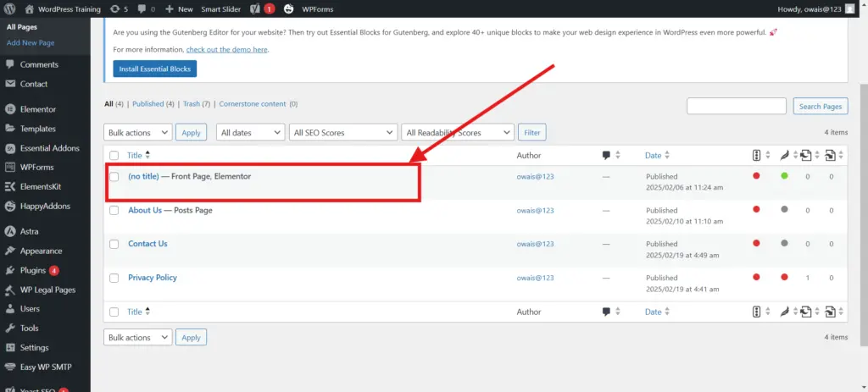Open the user avatar at Howdy
This screenshot has width=868, height=392.
click(x=849, y=8)
